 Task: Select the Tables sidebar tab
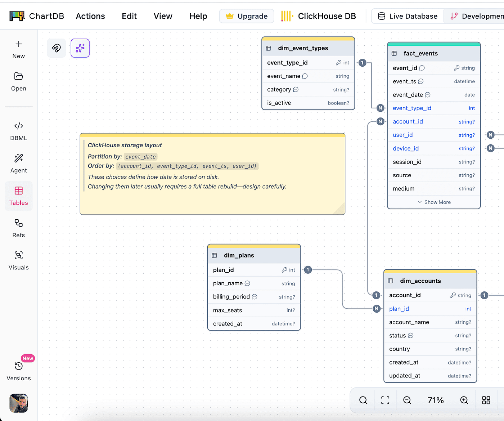19,196
